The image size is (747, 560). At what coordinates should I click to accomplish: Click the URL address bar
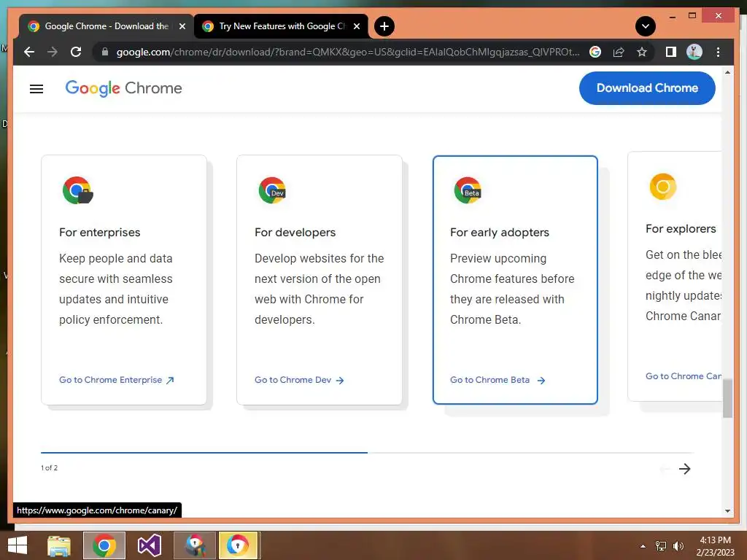tap(347, 52)
